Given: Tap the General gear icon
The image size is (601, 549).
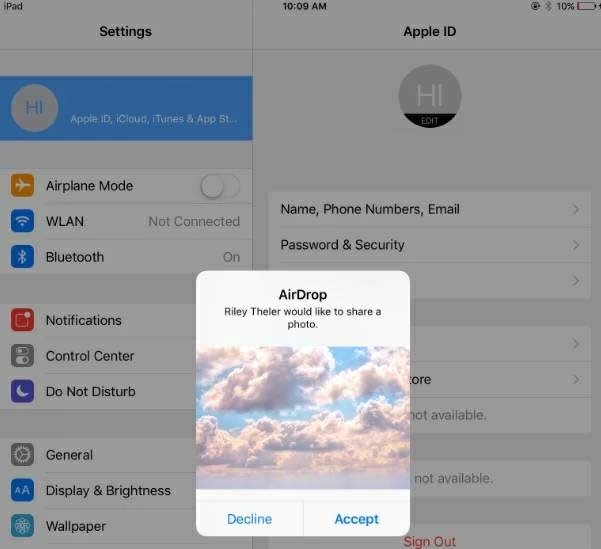Looking at the screenshot, I should point(22,455).
